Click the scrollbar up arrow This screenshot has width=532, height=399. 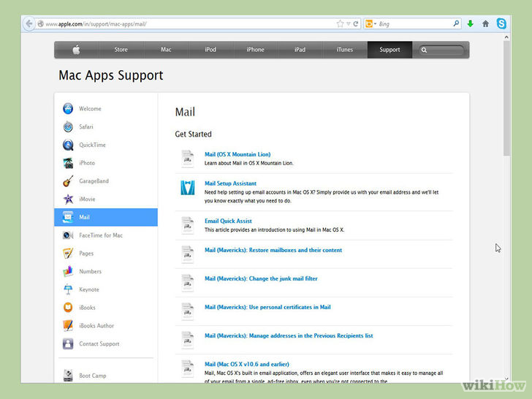[506, 37]
